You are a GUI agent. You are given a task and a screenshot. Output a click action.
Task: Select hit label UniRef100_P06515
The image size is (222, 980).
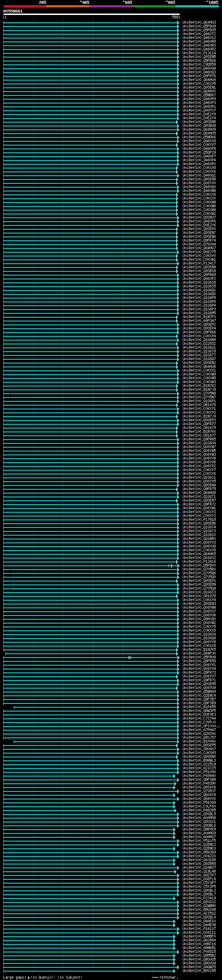coord(199,951)
